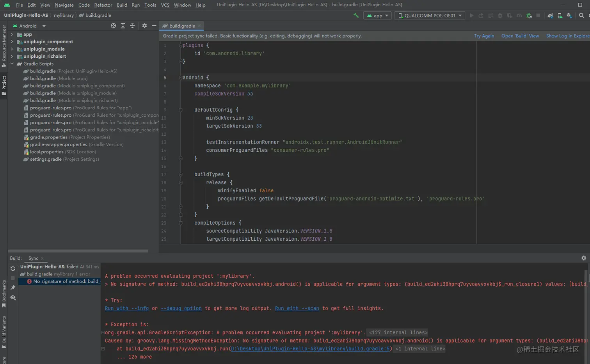Expand the uniplugin_component module node
The image size is (590, 364).
pos(12,42)
